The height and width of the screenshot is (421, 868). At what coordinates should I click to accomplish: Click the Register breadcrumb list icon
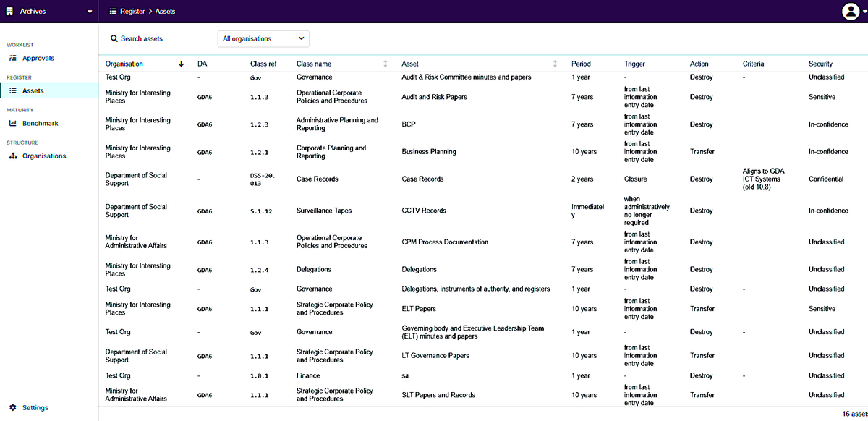(x=113, y=12)
